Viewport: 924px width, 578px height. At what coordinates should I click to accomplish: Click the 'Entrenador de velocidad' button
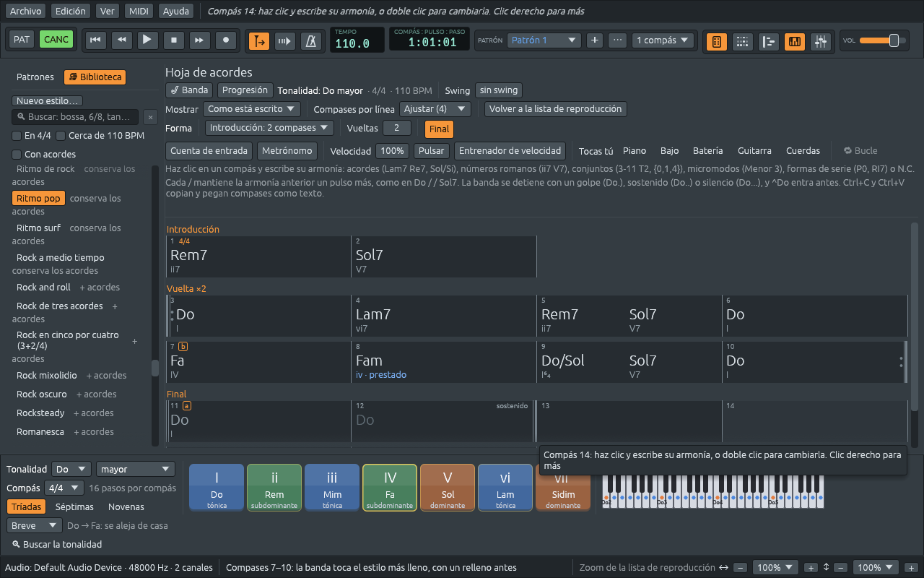pyautogui.click(x=510, y=151)
